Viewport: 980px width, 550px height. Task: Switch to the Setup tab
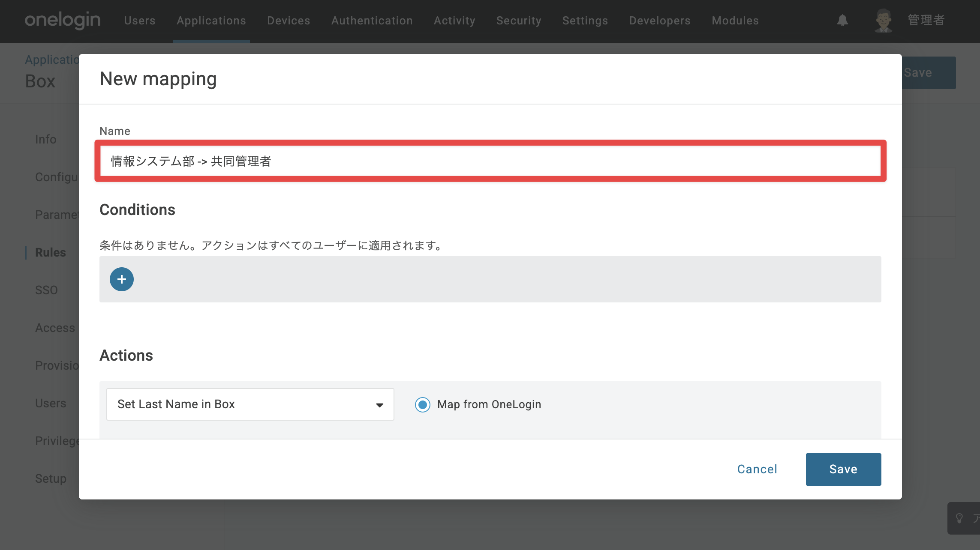click(x=51, y=478)
